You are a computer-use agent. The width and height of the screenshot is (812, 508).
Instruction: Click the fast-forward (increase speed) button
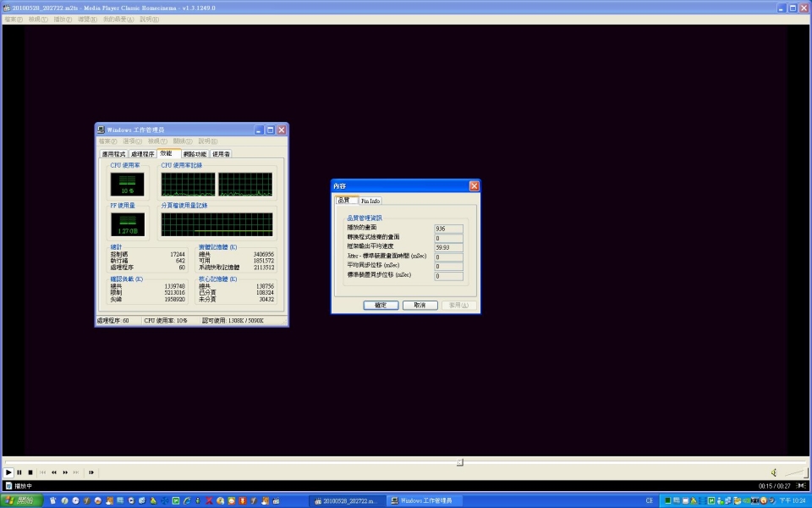65,472
